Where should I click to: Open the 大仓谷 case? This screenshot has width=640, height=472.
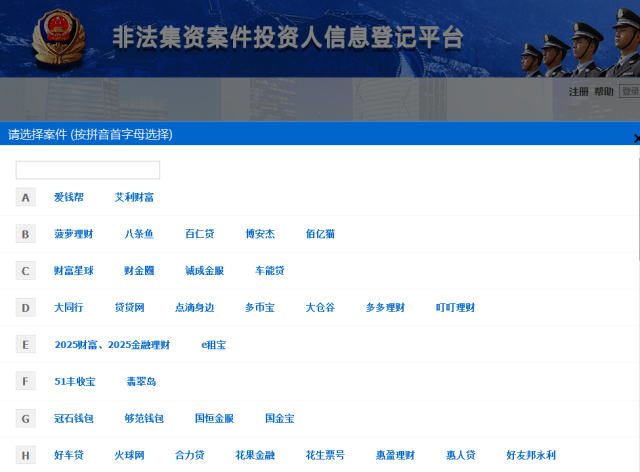(320, 307)
